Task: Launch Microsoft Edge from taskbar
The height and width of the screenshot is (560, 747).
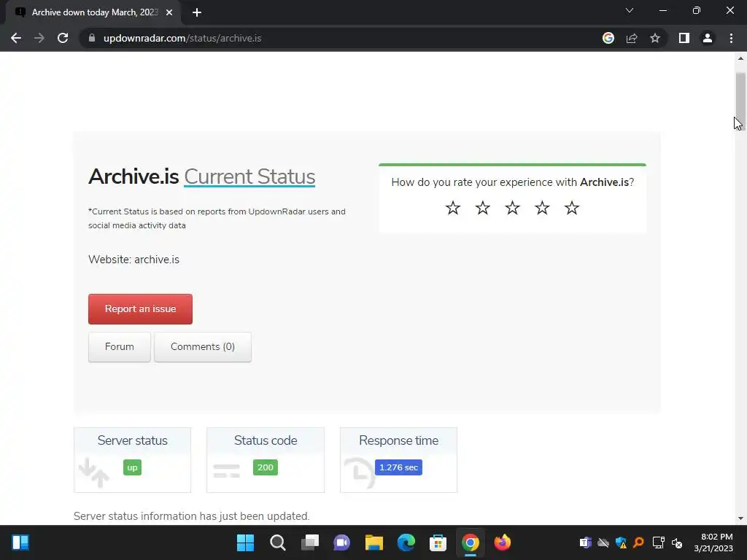Action: [406, 542]
